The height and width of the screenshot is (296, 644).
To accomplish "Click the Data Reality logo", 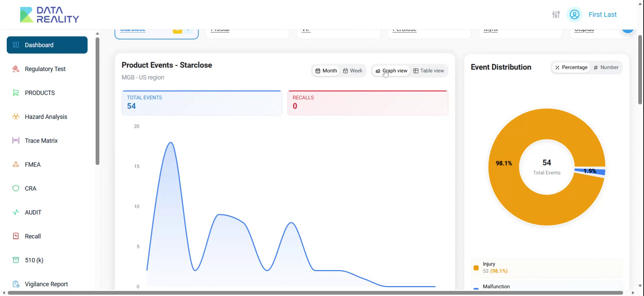I will click(x=49, y=15).
